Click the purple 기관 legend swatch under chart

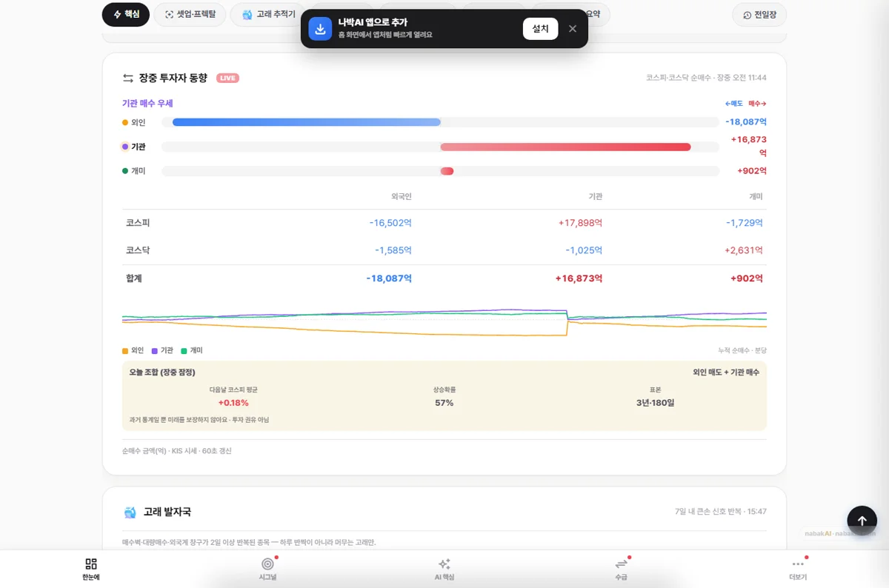coord(155,350)
